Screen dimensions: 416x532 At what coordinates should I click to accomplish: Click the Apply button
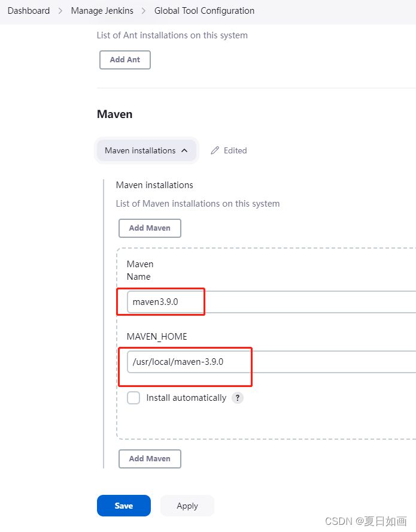[187, 505]
